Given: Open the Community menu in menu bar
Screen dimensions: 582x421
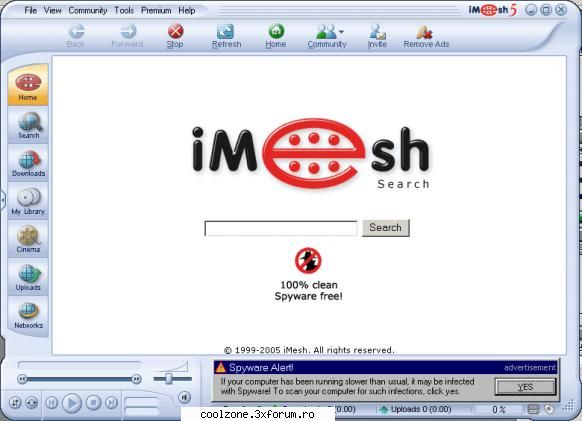Looking at the screenshot, I should [x=88, y=10].
